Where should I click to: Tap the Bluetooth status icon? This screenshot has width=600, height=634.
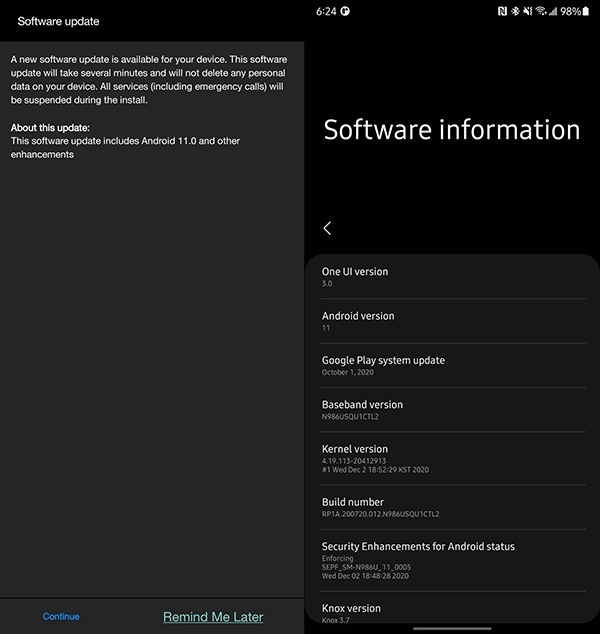click(x=515, y=11)
